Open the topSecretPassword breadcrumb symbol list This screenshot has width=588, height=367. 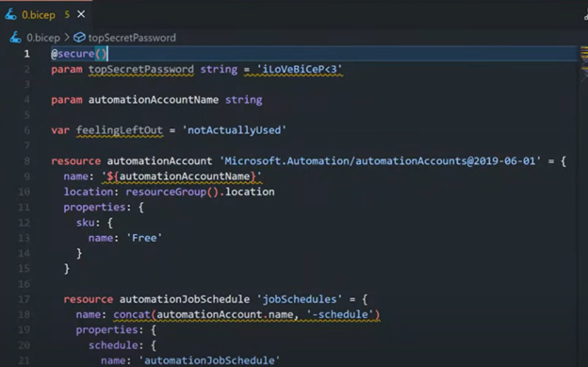[x=132, y=38]
